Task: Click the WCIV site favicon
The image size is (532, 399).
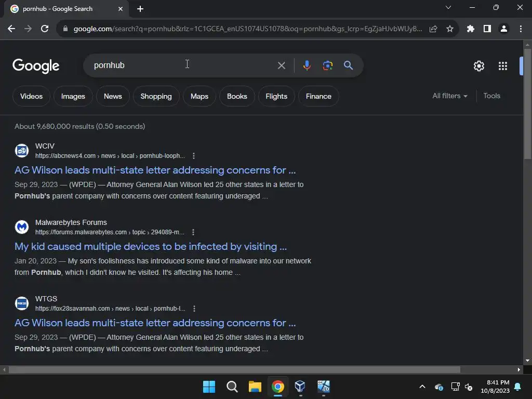Action: click(22, 151)
